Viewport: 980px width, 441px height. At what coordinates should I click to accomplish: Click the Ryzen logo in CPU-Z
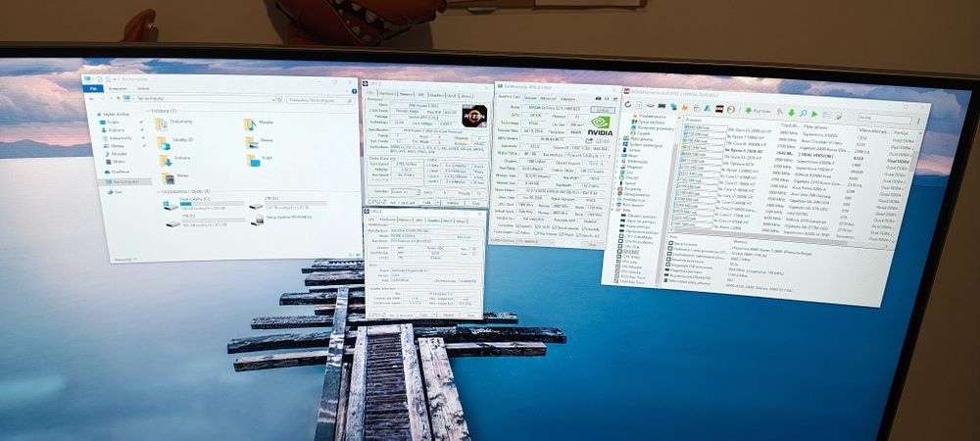474,116
